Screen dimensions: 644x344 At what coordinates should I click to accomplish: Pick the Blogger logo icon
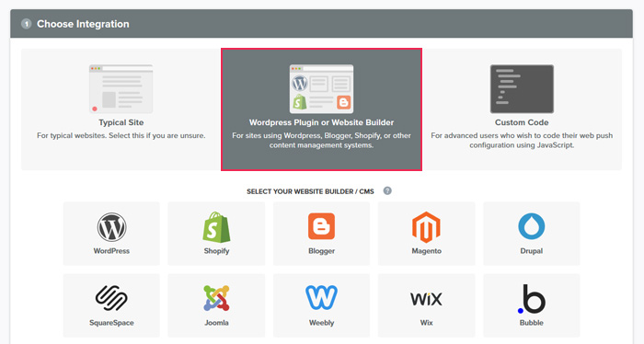click(322, 226)
